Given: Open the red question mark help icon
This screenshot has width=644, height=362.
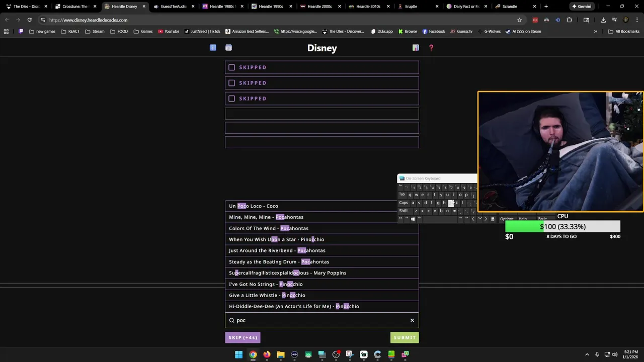Looking at the screenshot, I should tap(431, 48).
